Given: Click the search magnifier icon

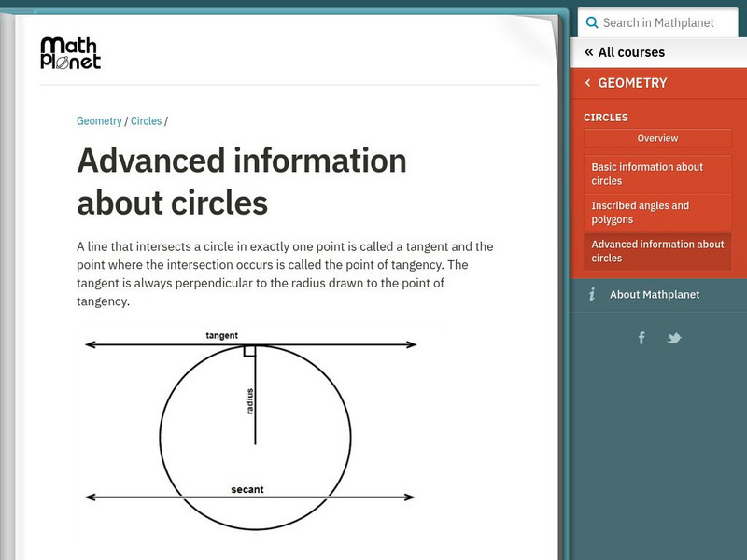Looking at the screenshot, I should (x=591, y=22).
